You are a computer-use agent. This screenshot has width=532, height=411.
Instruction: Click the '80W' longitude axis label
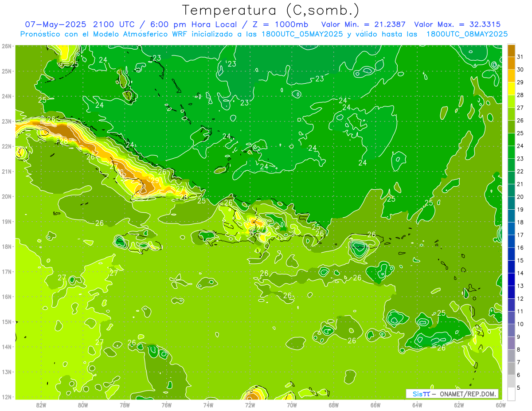[x=83, y=404]
